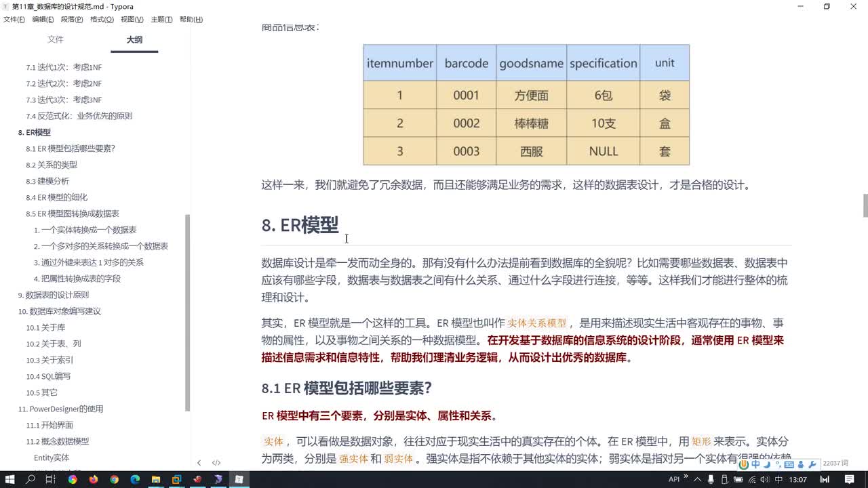Open IME user account icon
The image size is (868, 488).
801,464
